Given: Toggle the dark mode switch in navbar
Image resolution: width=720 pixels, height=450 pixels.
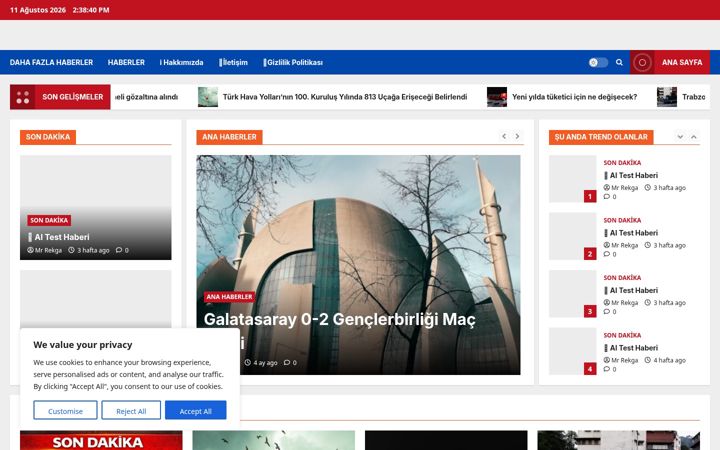Looking at the screenshot, I should point(598,62).
